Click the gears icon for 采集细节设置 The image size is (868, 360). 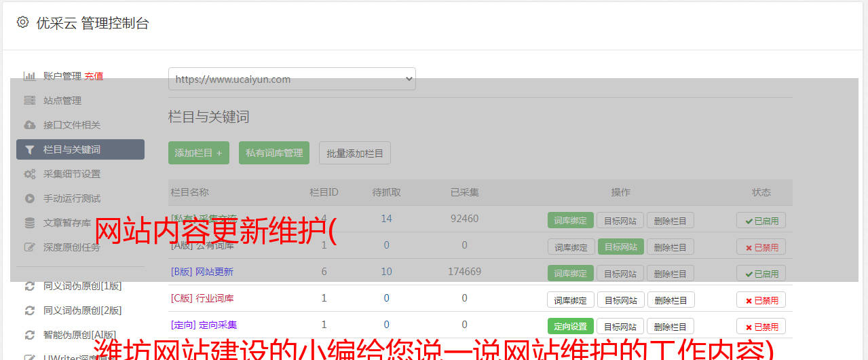(x=30, y=174)
